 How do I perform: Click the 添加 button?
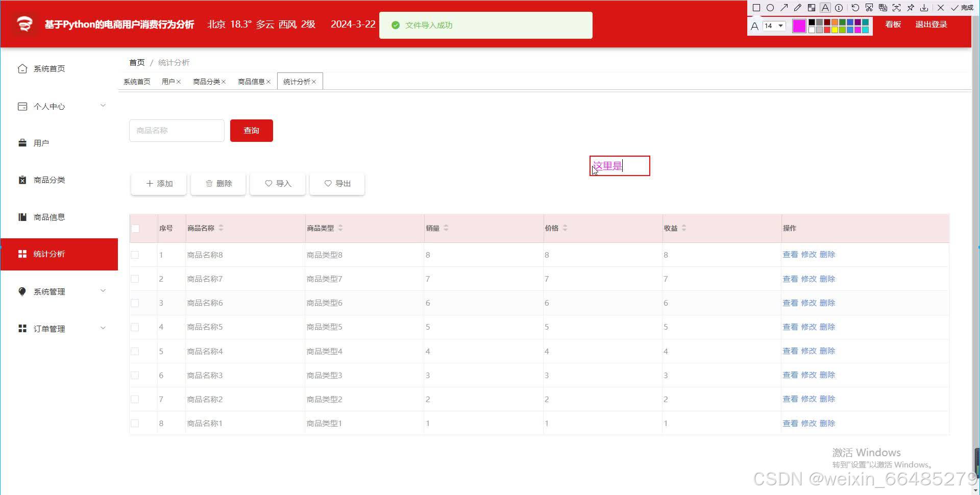[x=159, y=184]
